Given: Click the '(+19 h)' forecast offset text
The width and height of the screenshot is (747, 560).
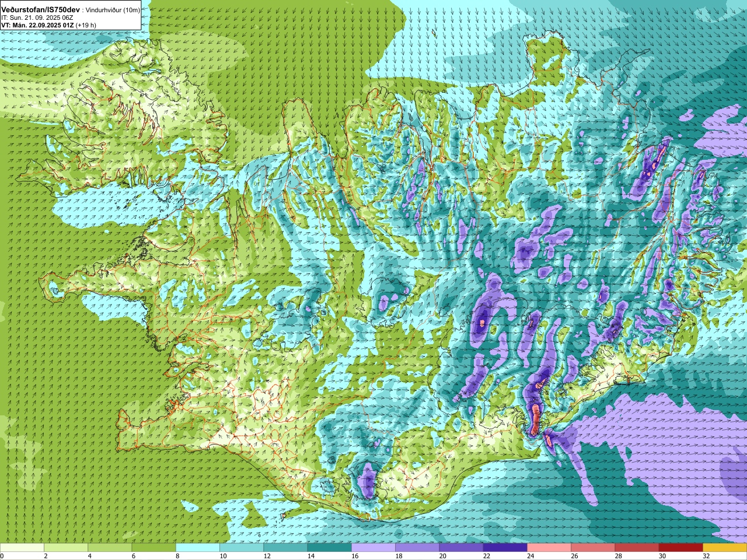Looking at the screenshot, I should [x=86, y=25].
